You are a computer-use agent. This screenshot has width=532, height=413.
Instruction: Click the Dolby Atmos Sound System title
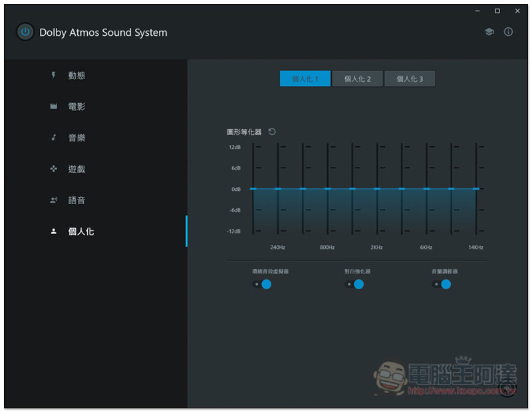[x=103, y=33]
